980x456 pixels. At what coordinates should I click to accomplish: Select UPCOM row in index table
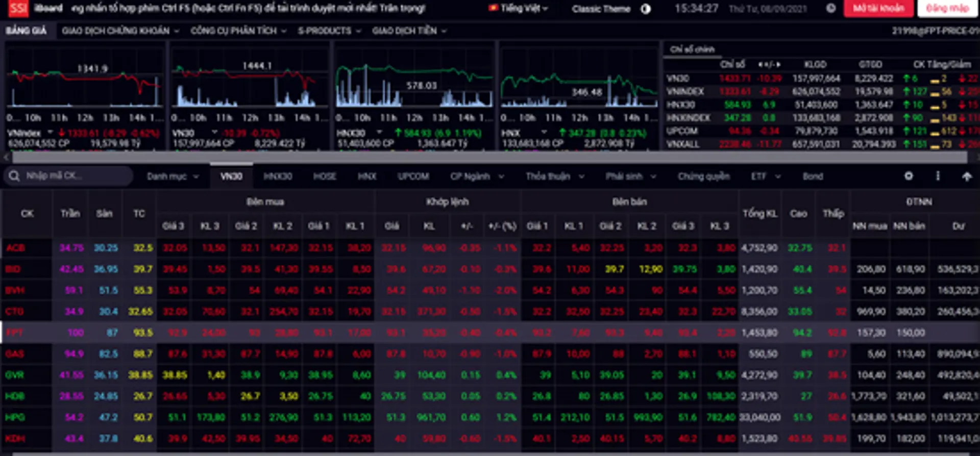(x=822, y=131)
